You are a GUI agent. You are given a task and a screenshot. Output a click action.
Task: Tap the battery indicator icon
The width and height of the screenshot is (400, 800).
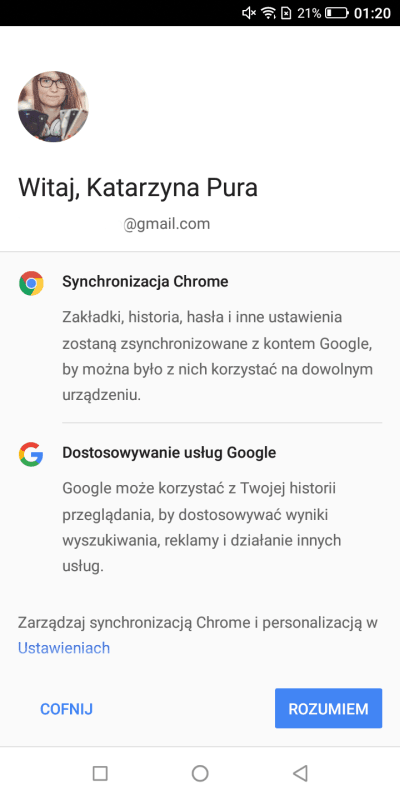(x=337, y=13)
